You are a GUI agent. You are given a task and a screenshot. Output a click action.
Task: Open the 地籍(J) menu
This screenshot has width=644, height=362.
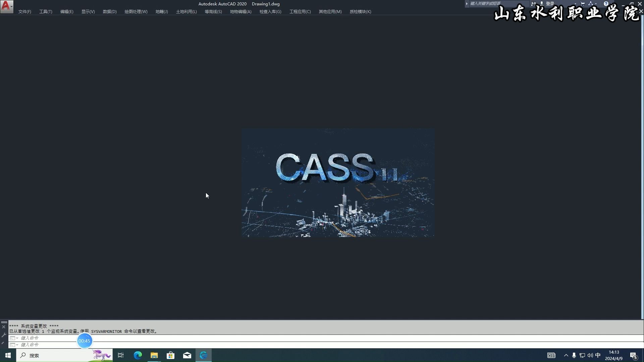click(162, 12)
